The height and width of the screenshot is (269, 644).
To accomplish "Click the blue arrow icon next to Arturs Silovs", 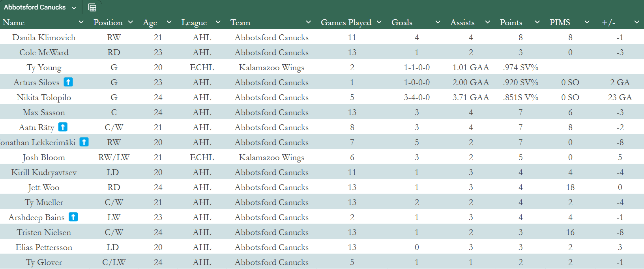I will point(68,82).
